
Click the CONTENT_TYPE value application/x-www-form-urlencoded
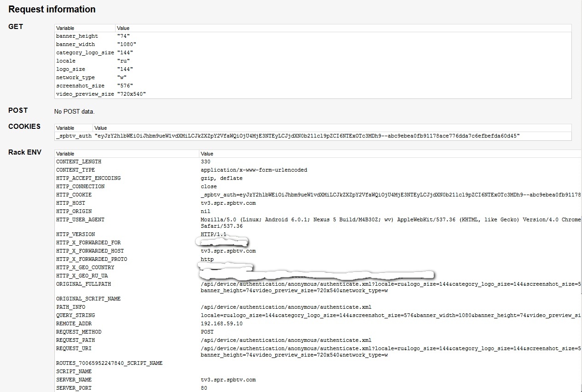point(254,170)
